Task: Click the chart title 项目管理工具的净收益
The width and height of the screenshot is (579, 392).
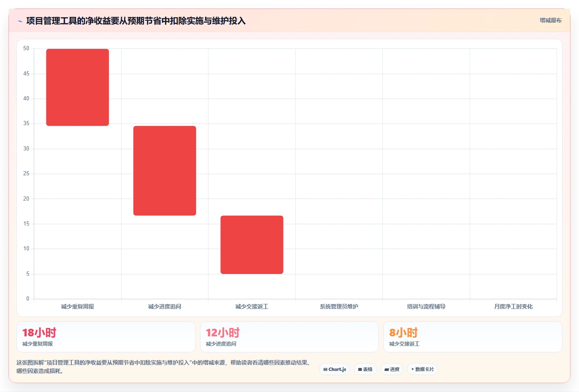Action: tap(136, 21)
